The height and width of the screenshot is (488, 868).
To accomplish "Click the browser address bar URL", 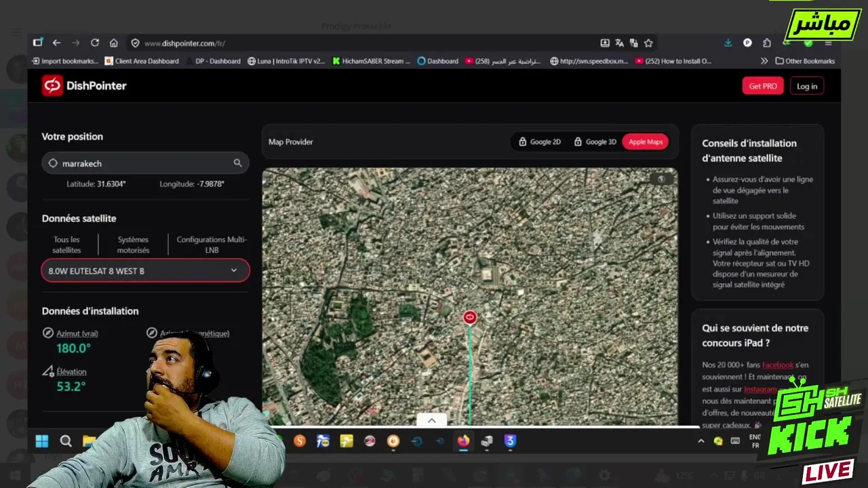I will point(184,43).
